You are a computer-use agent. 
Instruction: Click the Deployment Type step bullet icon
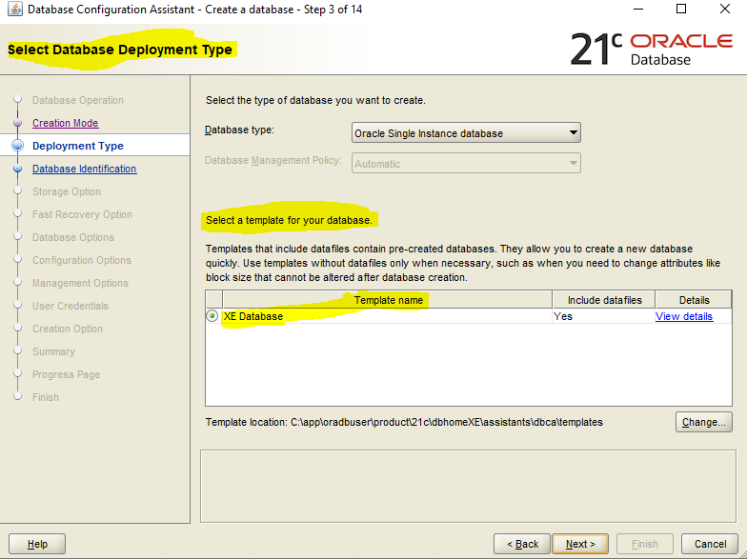pos(17,146)
